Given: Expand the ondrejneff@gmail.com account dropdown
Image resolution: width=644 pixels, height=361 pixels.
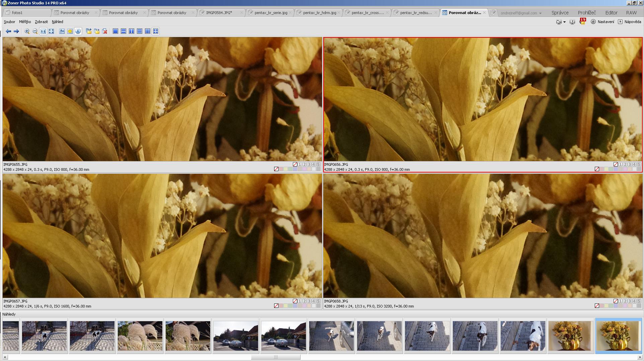Looking at the screenshot, I should pos(540,13).
